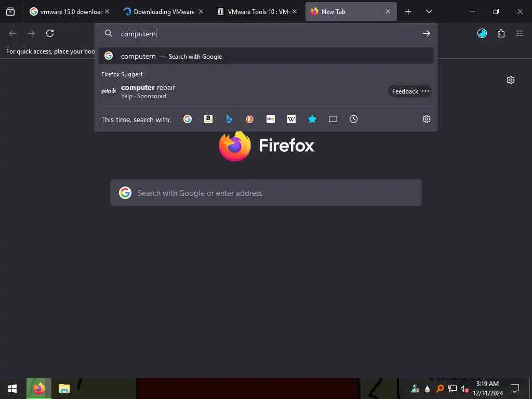Open search settings gear in the dropdown
The width and height of the screenshot is (532, 399).
pyautogui.click(x=427, y=119)
